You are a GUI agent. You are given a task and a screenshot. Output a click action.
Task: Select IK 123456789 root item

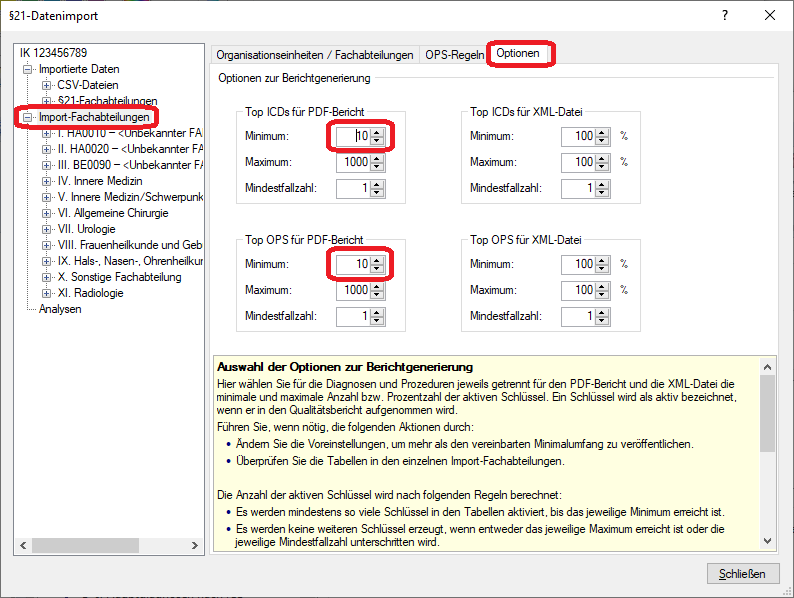[53, 53]
